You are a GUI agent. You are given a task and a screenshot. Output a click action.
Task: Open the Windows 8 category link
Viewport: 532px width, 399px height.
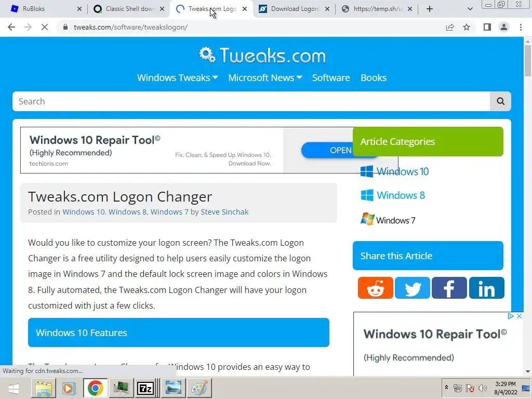click(393, 195)
